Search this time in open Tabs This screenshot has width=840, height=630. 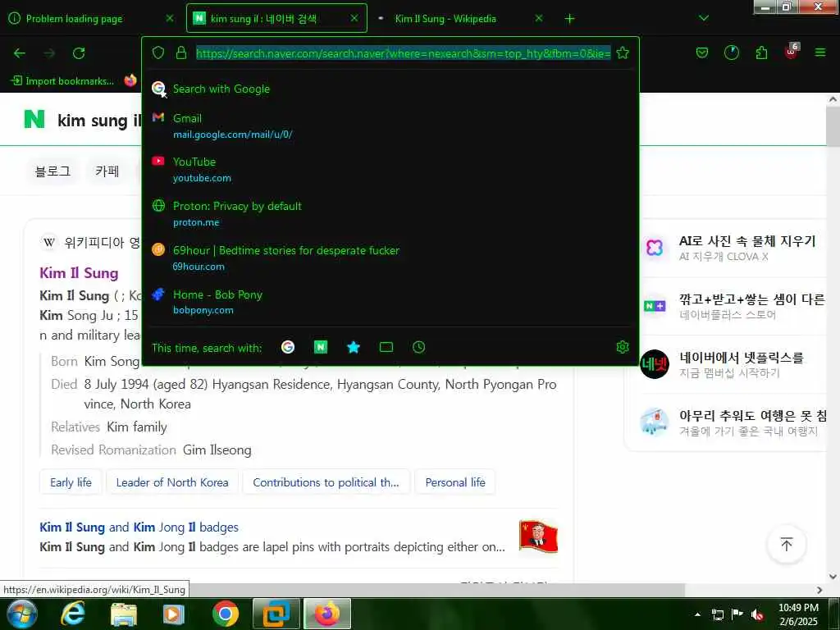[386, 347]
